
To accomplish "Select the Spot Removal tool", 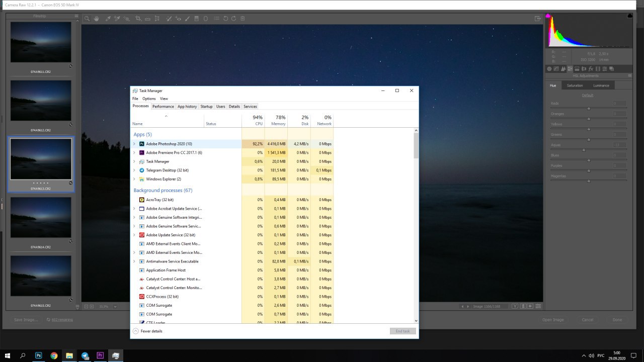I will pos(169,19).
